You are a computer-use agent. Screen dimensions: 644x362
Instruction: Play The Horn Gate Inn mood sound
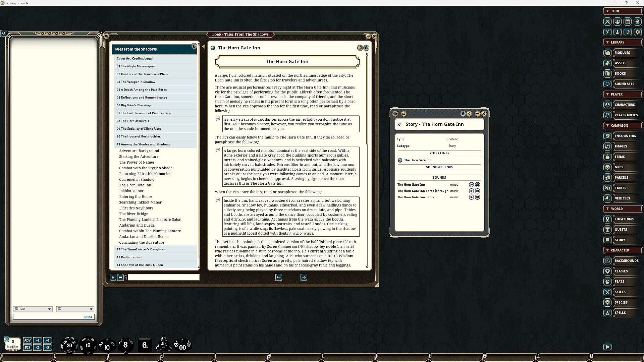click(x=471, y=185)
